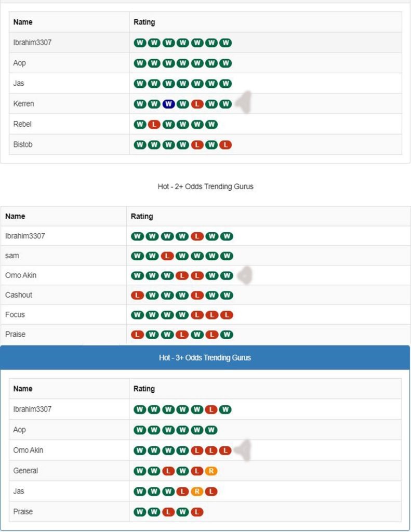Click the blue W badge in Kerren's row
This screenshot has width=411, height=532.
(x=168, y=104)
